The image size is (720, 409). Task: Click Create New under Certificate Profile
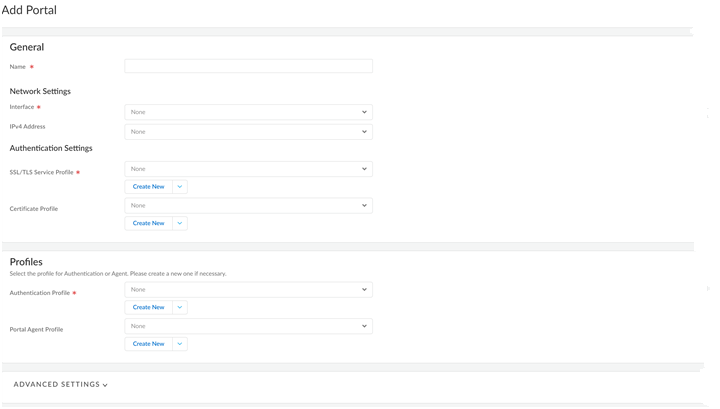pos(148,223)
